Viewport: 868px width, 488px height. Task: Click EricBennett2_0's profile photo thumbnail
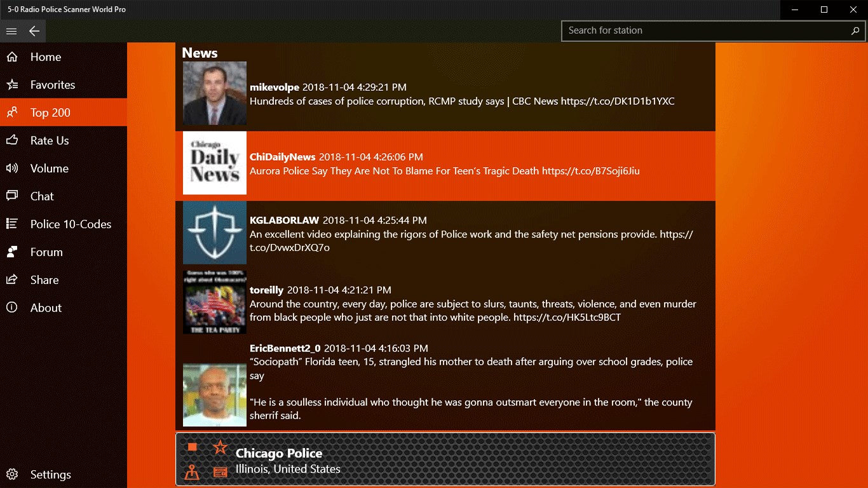(x=215, y=395)
